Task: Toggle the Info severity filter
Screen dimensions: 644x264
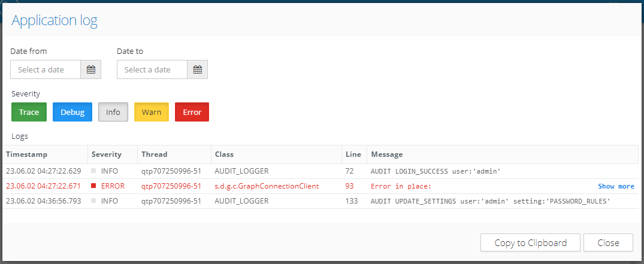Action: coord(113,113)
